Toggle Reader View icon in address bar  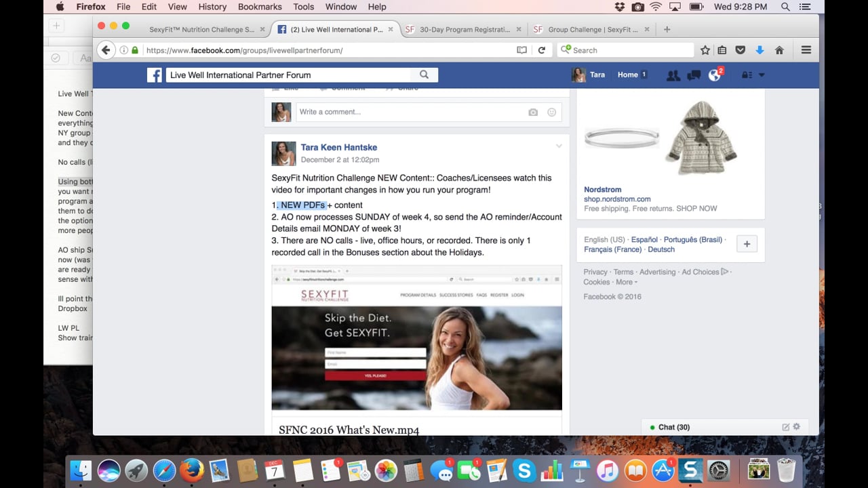tap(521, 50)
